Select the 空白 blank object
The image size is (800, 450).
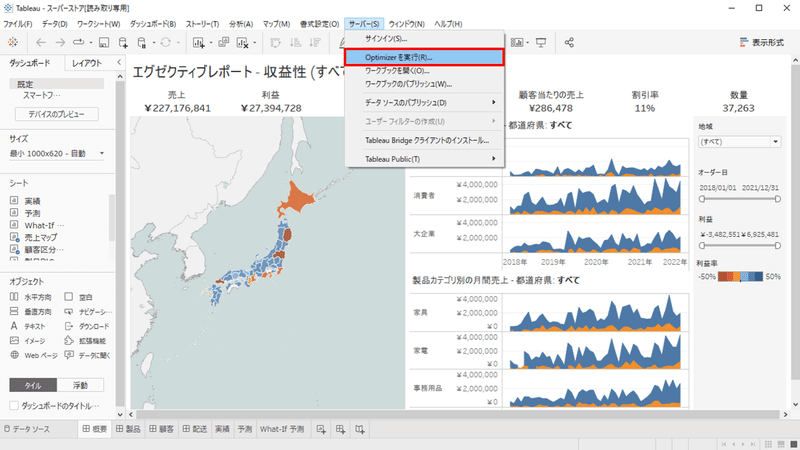pyautogui.click(x=79, y=297)
